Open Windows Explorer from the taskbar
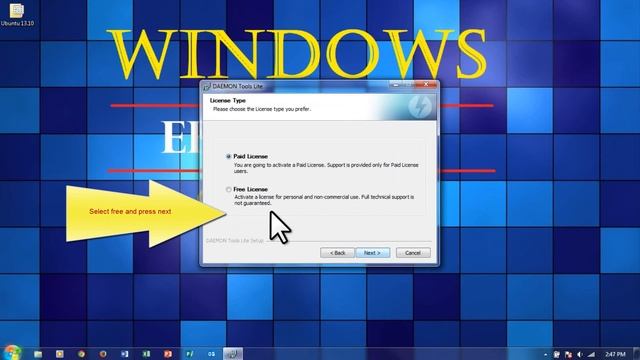 pyautogui.click(x=38, y=354)
